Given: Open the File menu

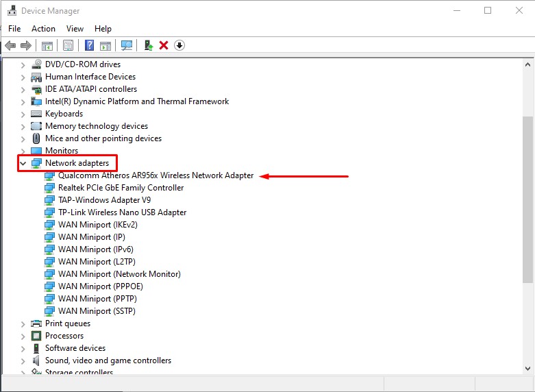Looking at the screenshot, I should 14,29.
